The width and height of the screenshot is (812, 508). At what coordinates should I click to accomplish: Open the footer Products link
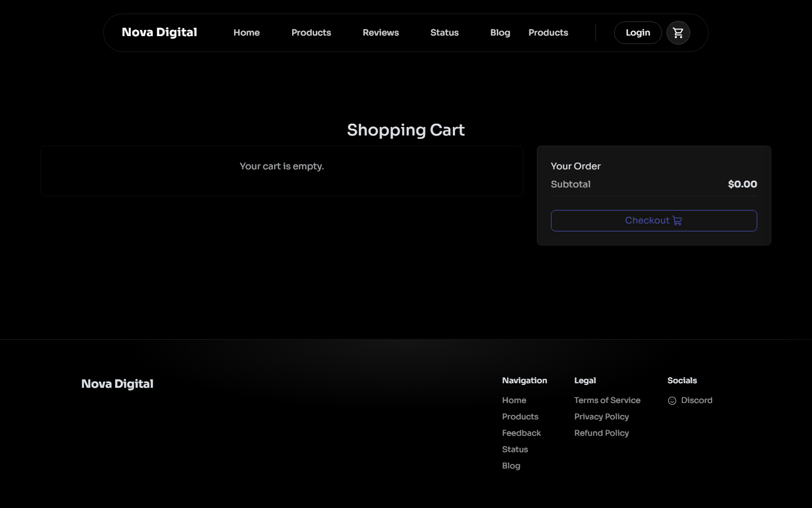(520, 417)
